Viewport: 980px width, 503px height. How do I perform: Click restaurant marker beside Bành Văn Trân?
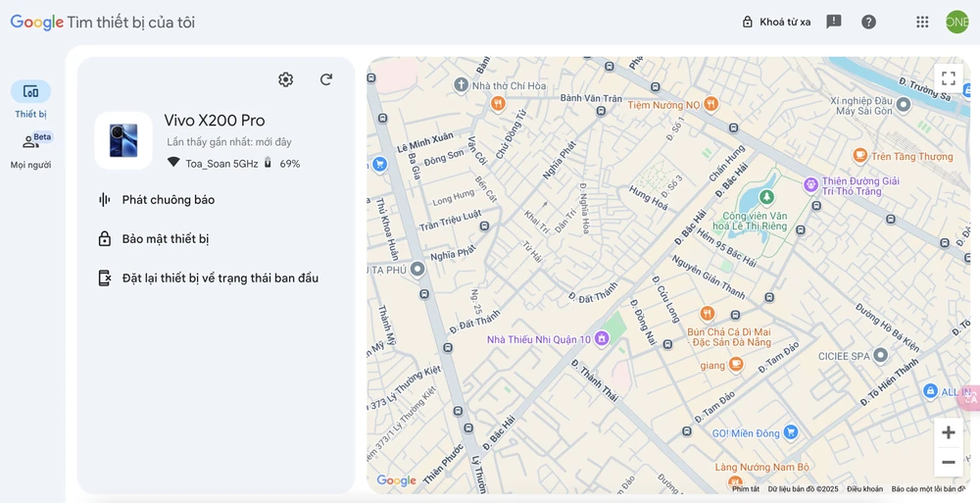tap(498, 104)
